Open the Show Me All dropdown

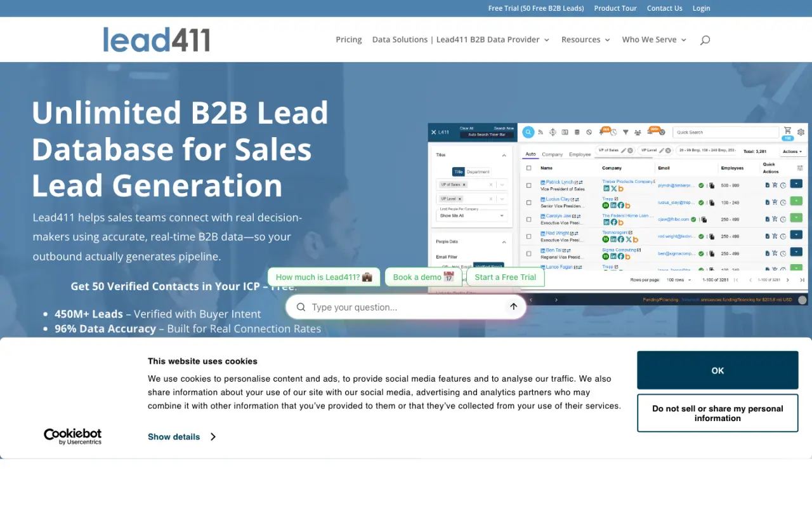tap(472, 215)
